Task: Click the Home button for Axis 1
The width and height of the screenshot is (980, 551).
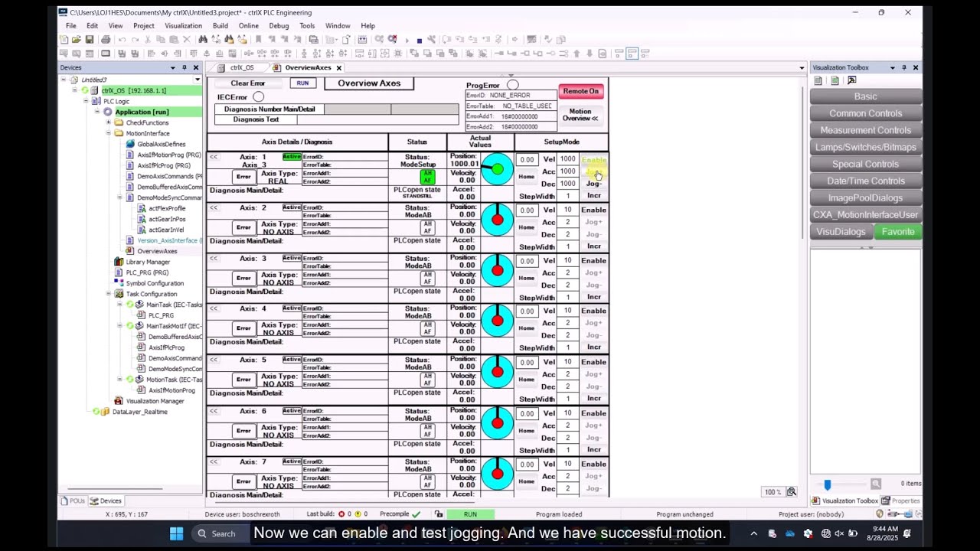Action: pyautogui.click(x=526, y=177)
